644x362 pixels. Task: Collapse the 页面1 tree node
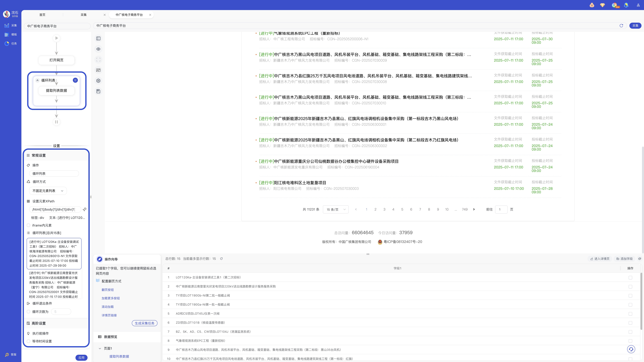click(100, 349)
